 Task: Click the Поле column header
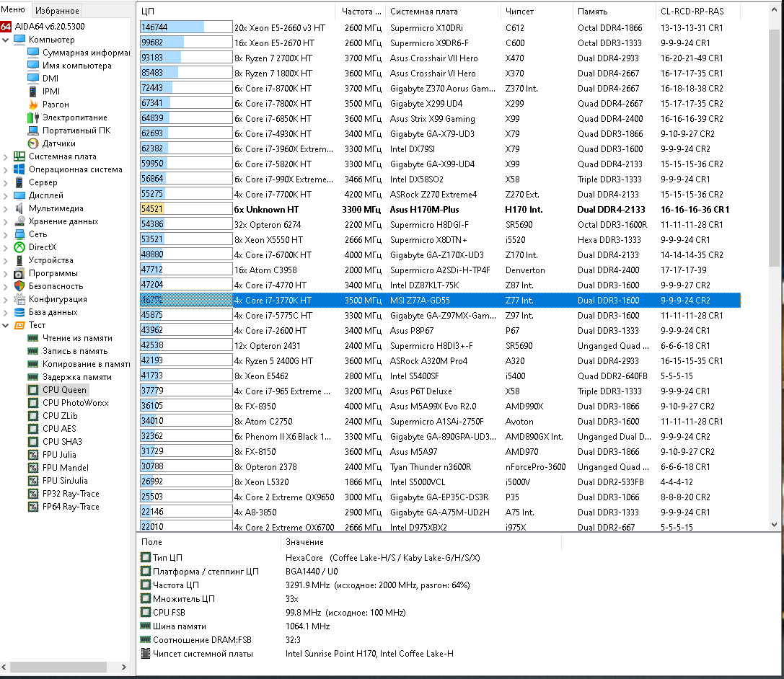point(209,541)
